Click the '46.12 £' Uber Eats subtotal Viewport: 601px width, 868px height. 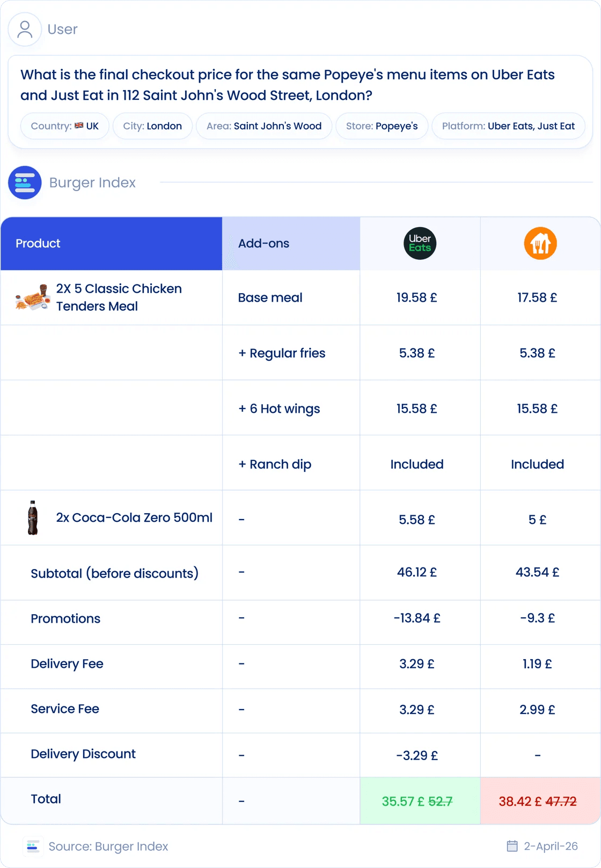click(x=417, y=572)
